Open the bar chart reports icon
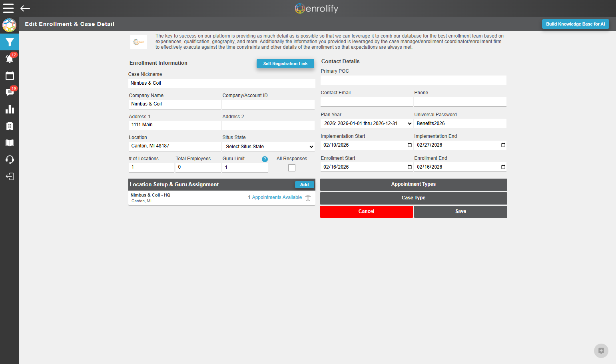This screenshot has height=364, width=616. 10,109
